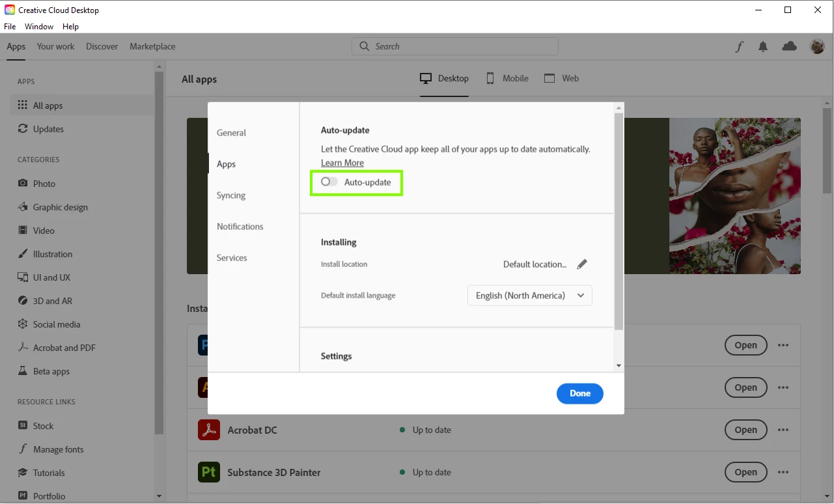Open the Default install language dropdown
Viewport: 834px width, 504px height.
click(530, 296)
